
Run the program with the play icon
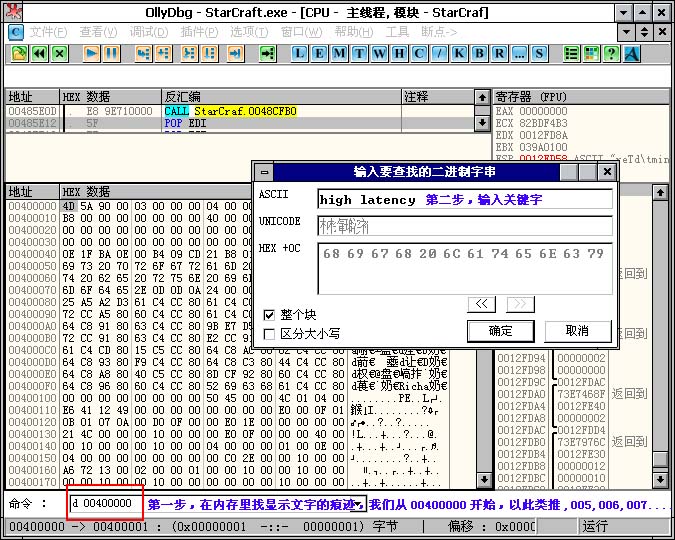click(x=91, y=54)
